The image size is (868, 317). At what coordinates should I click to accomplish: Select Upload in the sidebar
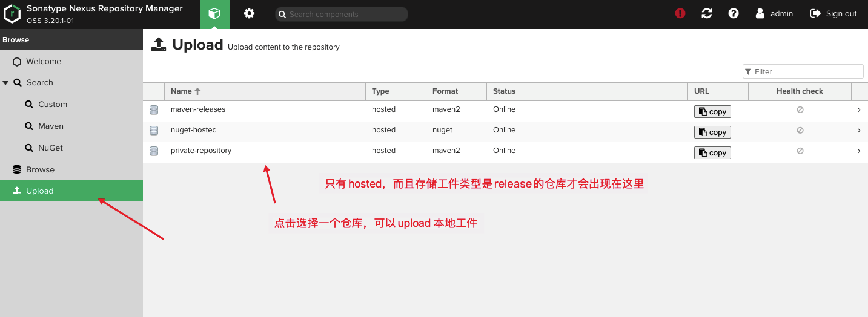71,191
